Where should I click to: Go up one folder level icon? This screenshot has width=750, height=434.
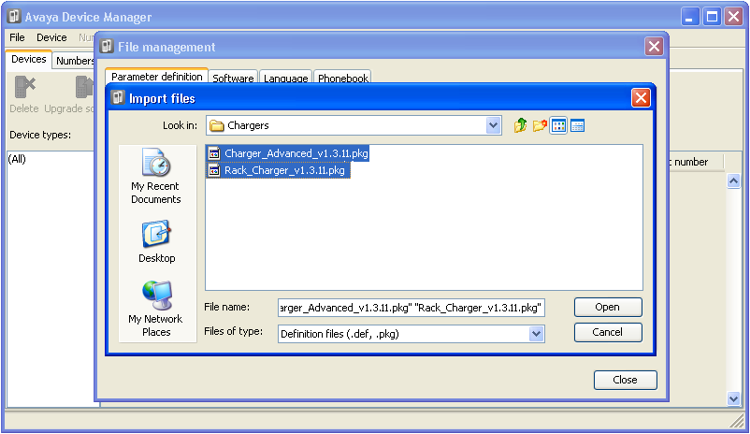click(x=520, y=126)
